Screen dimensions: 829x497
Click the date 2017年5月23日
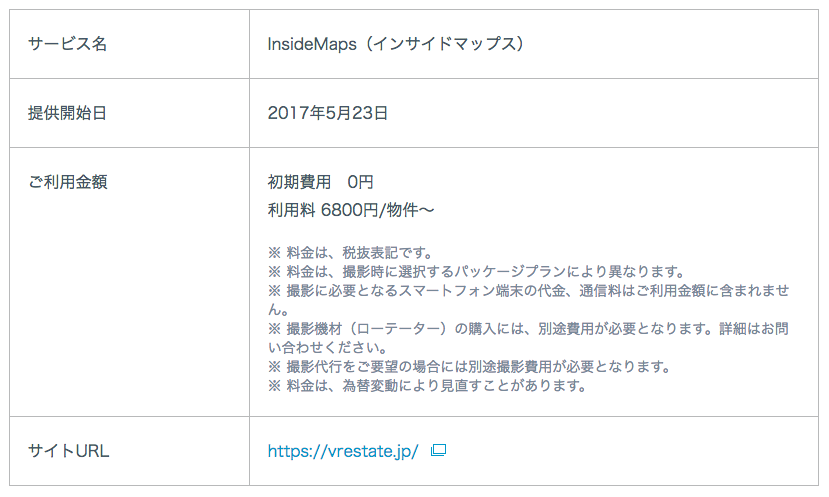click(x=328, y=112)
